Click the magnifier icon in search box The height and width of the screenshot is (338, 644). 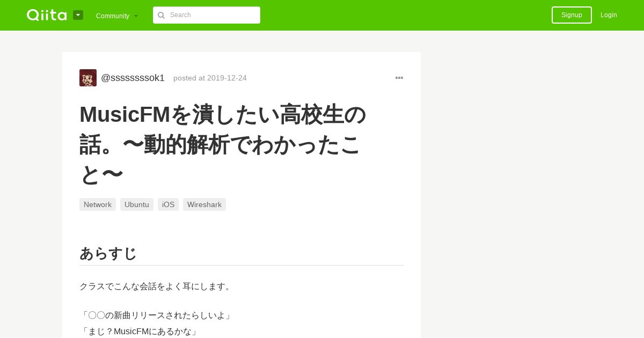click(x=161, y=15)
